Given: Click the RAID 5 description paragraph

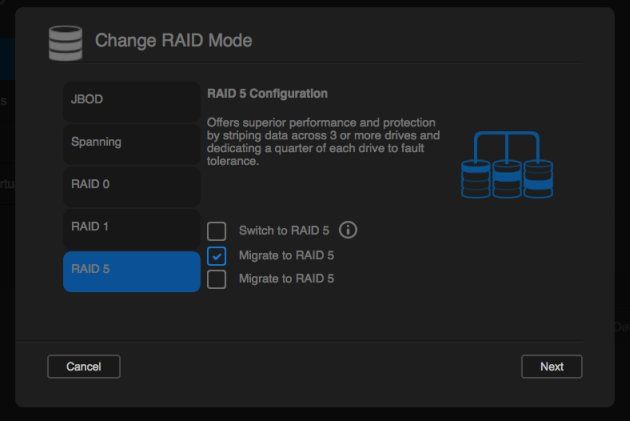Looking at the screenshot, I should pyautogui.click(x=323, y=141).
